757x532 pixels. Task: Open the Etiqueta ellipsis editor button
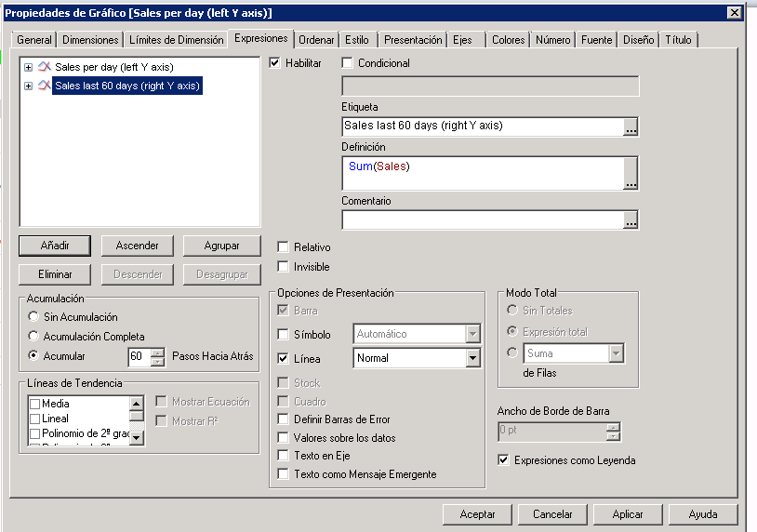point(631,127)
